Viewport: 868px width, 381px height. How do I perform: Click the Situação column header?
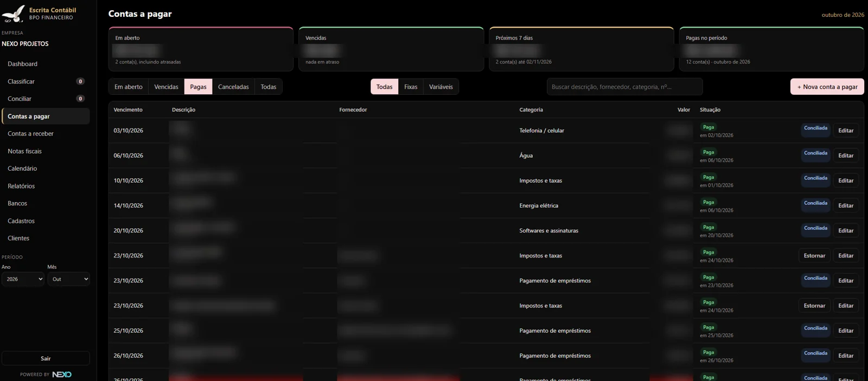(x=710, y=109)
